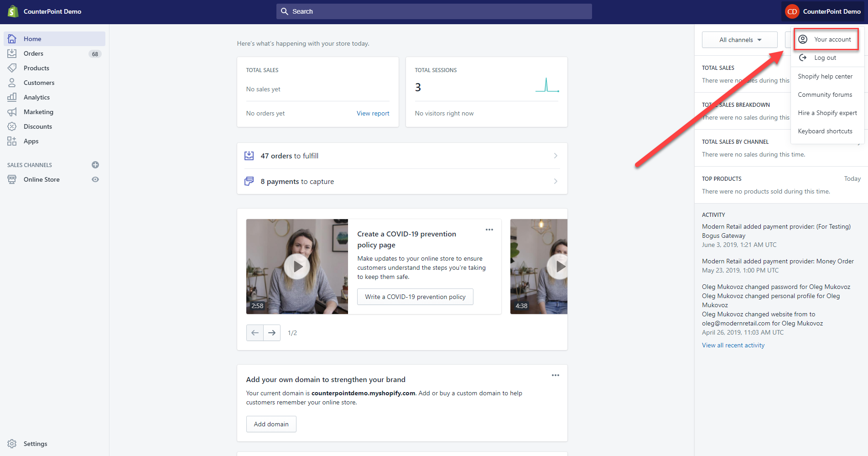Click Write a COVID-19 prevention policy button
The width and height of the screenshot is (868, 456).
tap(415, 297)
